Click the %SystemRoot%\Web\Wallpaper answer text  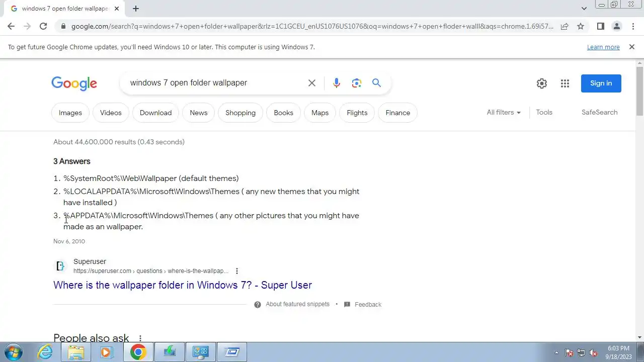point(151,178)
